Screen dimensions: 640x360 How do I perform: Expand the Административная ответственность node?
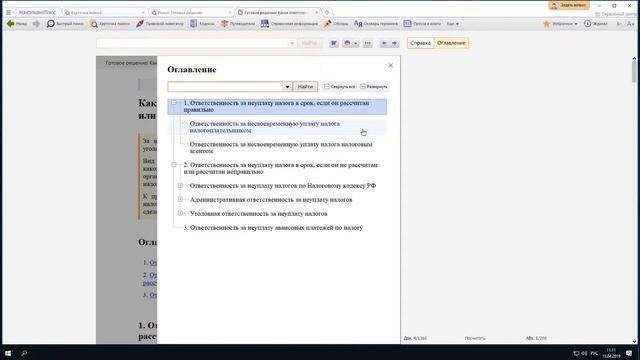180,199
